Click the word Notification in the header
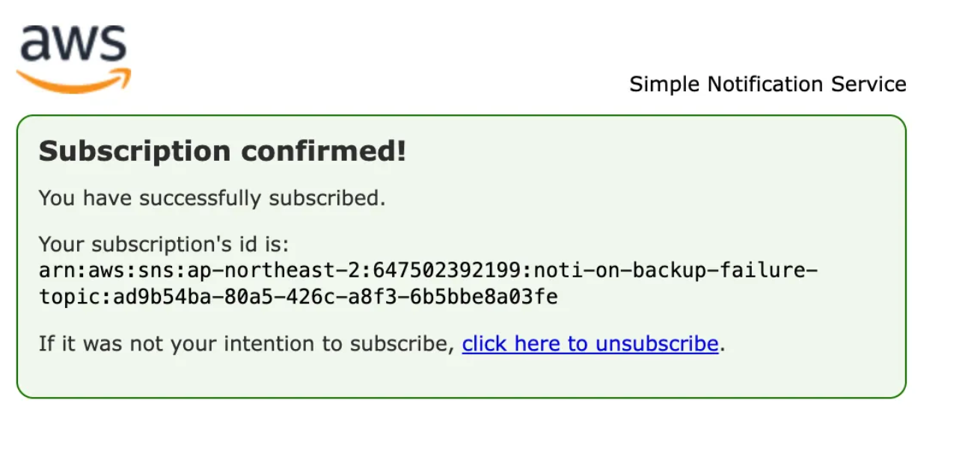 click(760, 84)
